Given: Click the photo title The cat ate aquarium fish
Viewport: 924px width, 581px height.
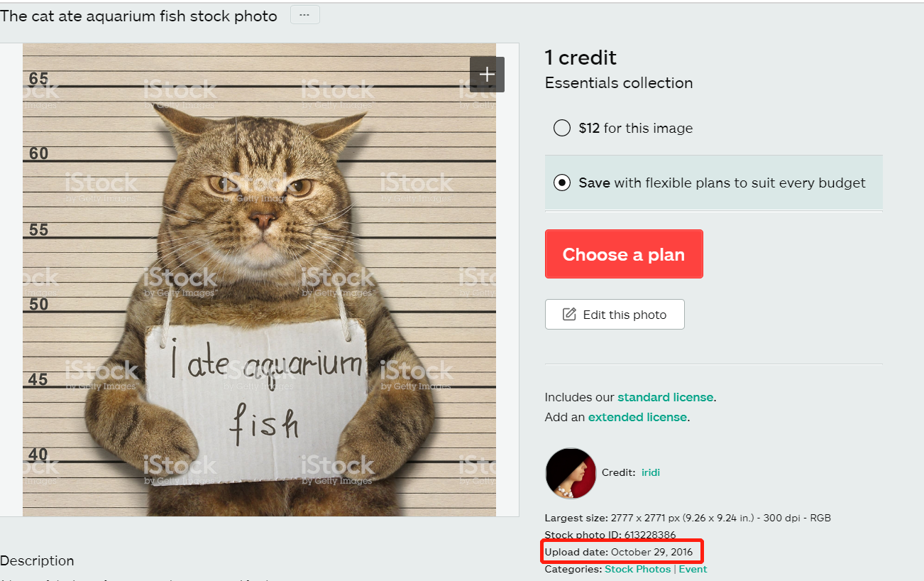Looking at the screenshot, I should click(x=138, y=16).
